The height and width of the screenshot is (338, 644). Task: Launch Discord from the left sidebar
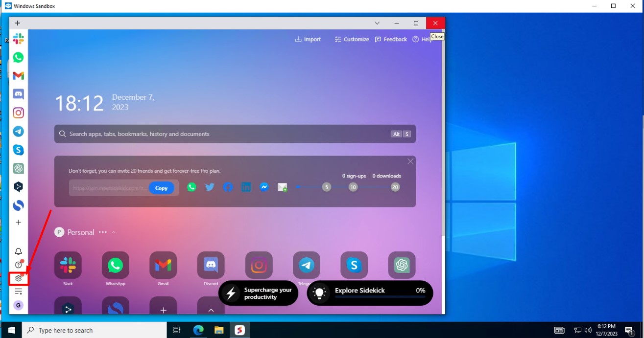click(x=18, y=94)
